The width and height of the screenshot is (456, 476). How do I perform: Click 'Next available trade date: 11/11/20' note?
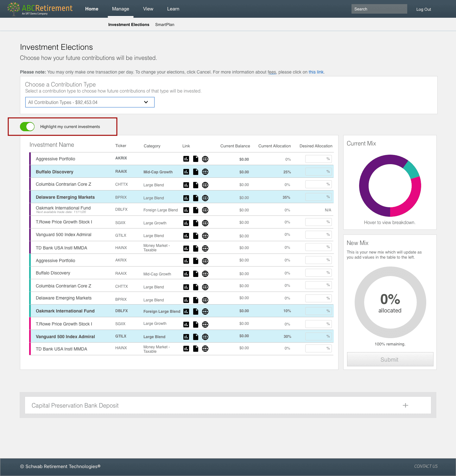[61, 212]
